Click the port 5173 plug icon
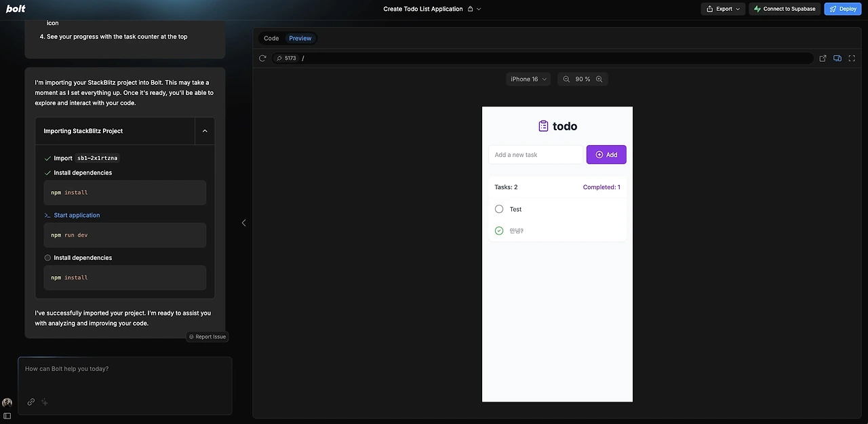The width and height of the screenshot is (868, 424). (279, 58)
